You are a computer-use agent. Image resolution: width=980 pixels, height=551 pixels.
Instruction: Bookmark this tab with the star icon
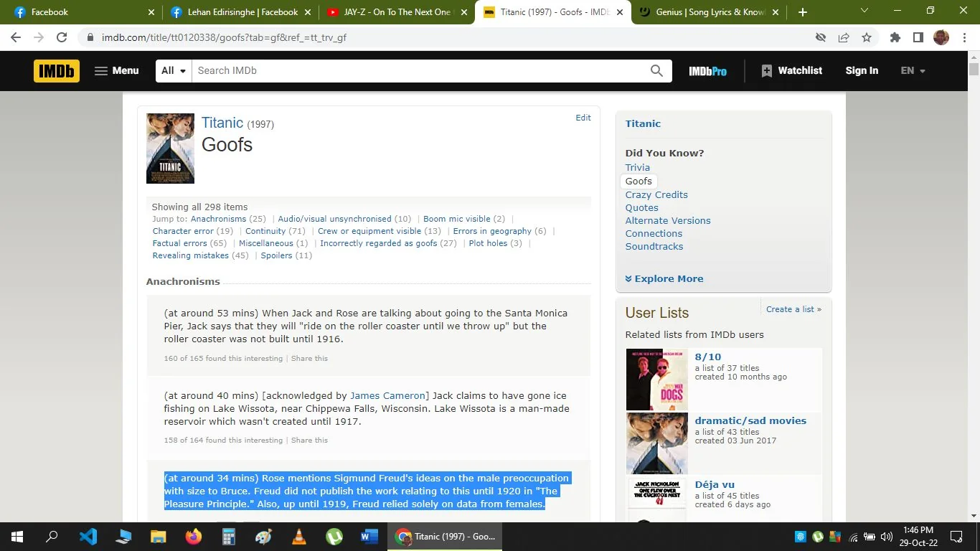pyautogui.click(x=867, y=37)
